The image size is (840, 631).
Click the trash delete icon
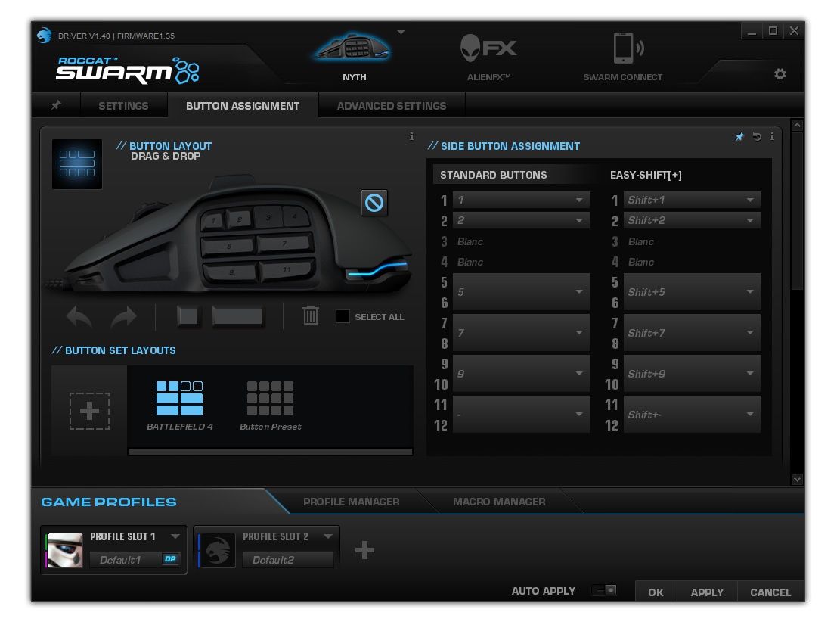point(311,315)
